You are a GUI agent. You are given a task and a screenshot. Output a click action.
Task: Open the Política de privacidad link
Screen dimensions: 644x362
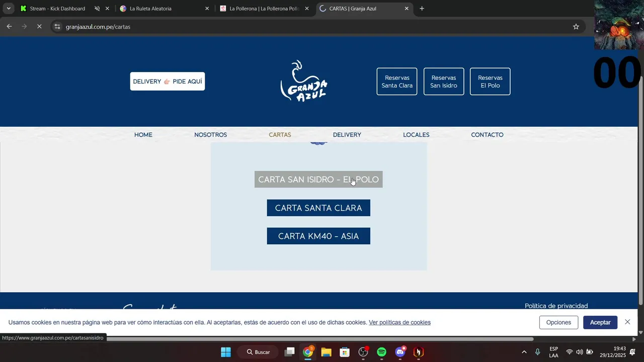click(556, 306)
